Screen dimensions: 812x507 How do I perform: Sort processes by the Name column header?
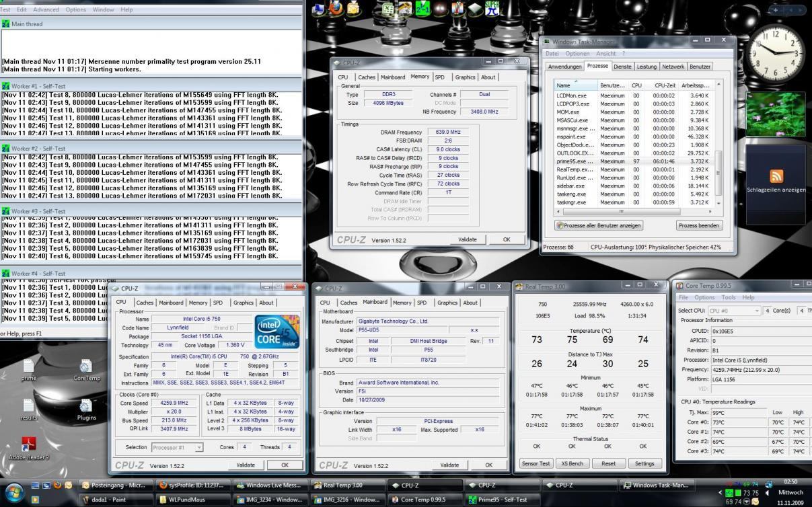(576, 85)
